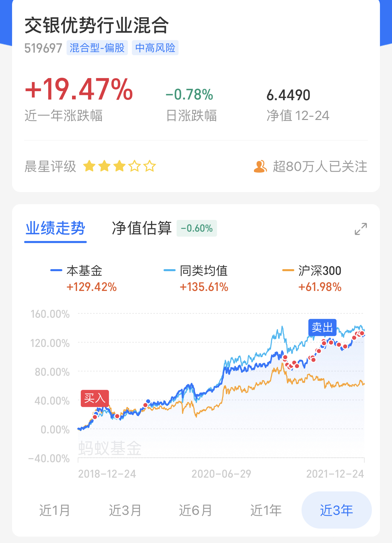Viewport: 392px width, 543px height.
Task: Tap the followers person icon
Action: (x=260, y=167)
